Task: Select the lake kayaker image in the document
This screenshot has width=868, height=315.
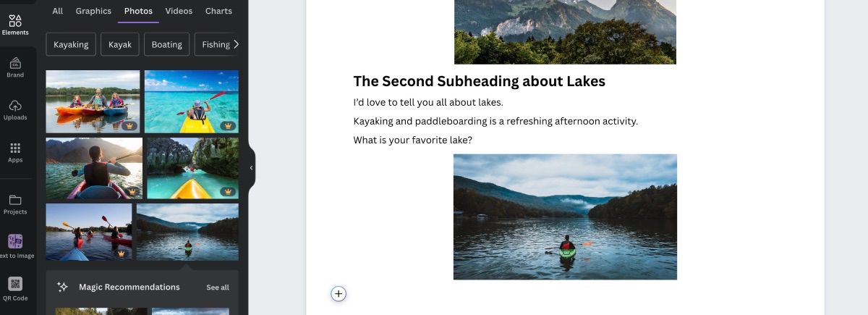Action: point(565,217)
